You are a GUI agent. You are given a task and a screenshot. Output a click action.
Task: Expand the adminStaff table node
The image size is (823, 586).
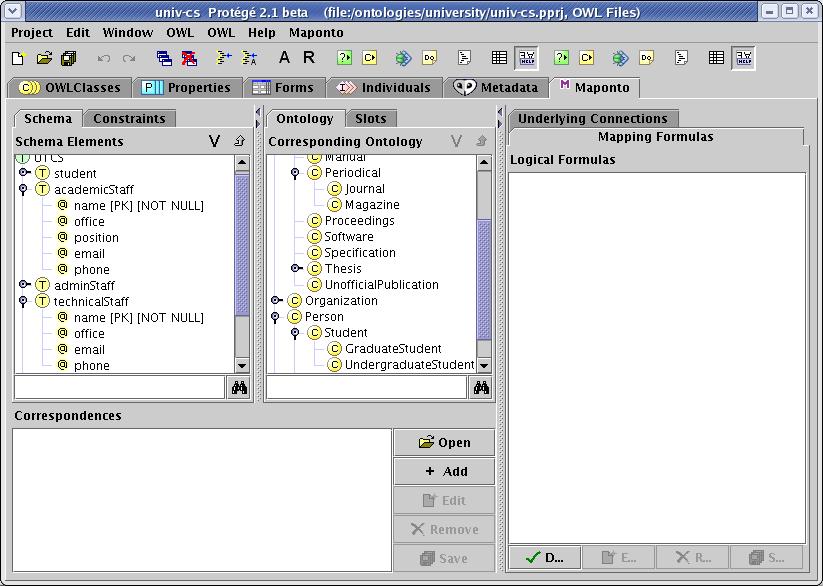pos(23,285)
